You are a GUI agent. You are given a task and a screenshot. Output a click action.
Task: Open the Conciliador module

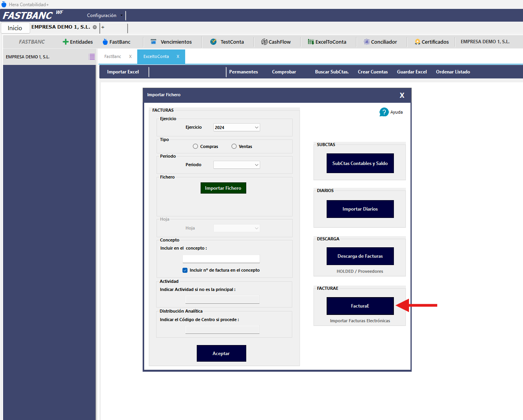(380, 42)
